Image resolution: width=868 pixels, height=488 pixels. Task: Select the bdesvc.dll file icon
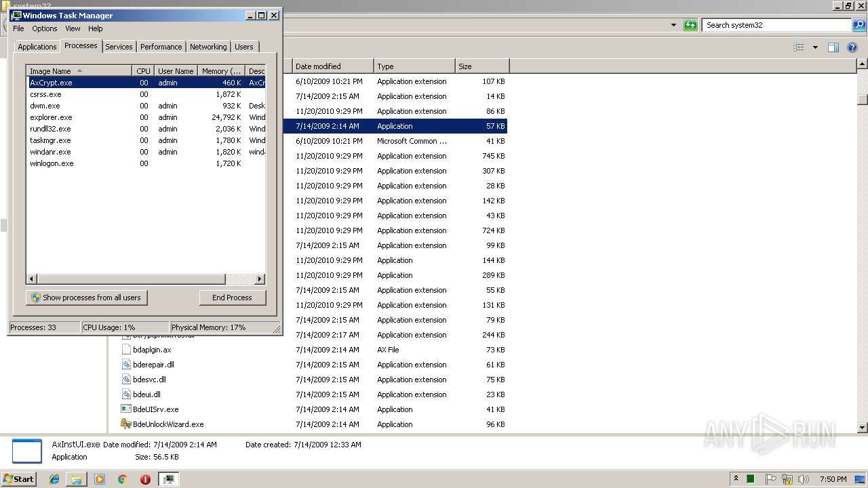coord(126,380)
